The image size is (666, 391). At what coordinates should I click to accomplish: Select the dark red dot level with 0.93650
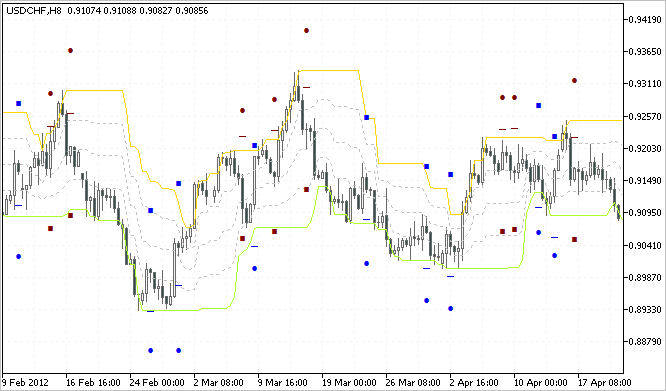[x=71, y=51]
